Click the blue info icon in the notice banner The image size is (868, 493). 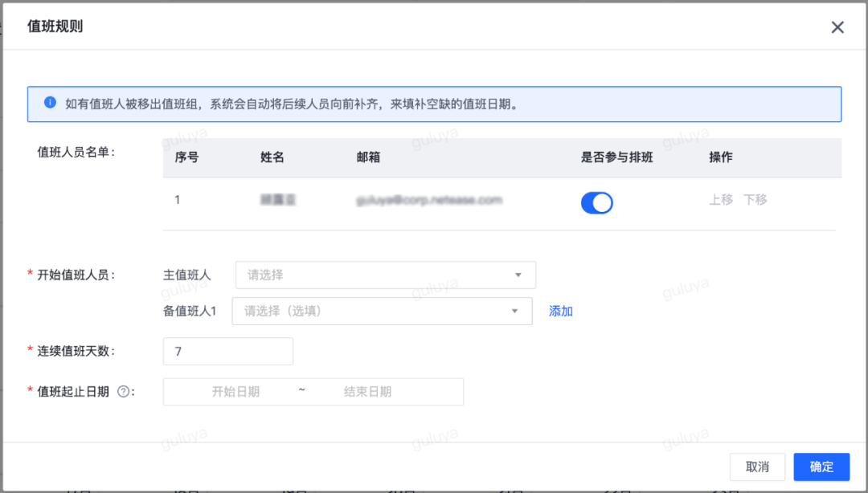coord(50,103)
